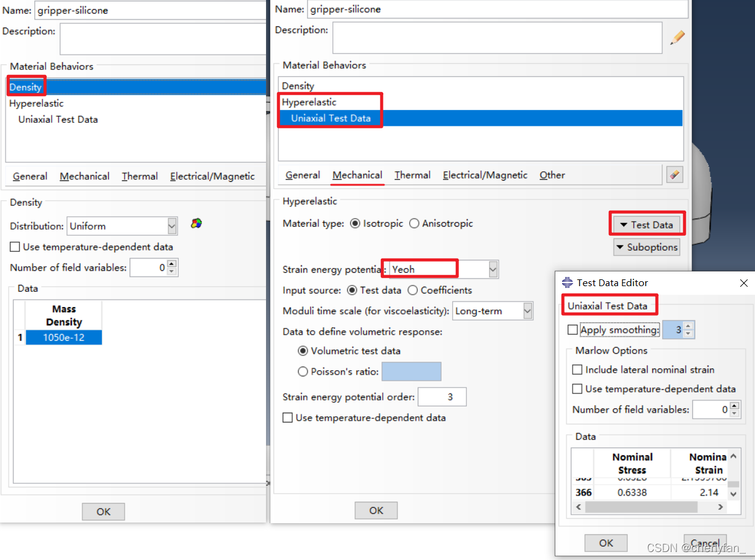Enable the Apply smoothing checkbox
The height and width of the screenshot is (560, 755).
[573, 330]
